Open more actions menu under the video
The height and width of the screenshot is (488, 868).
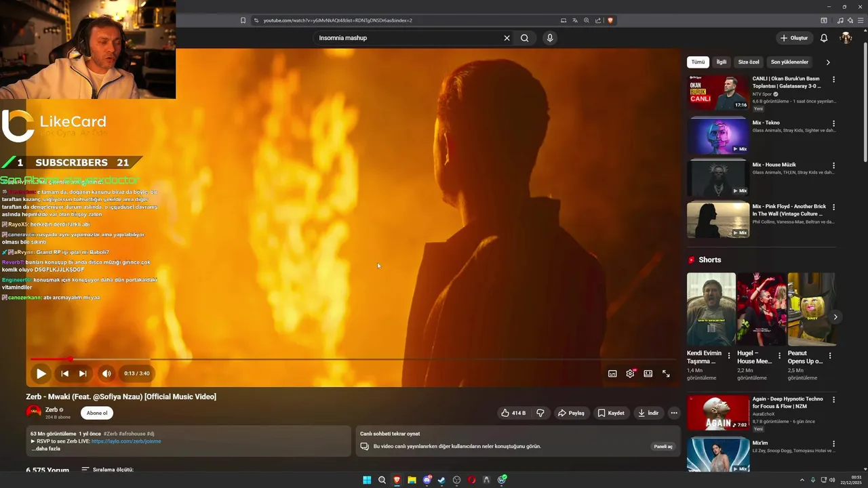click(x=673, y=413)
